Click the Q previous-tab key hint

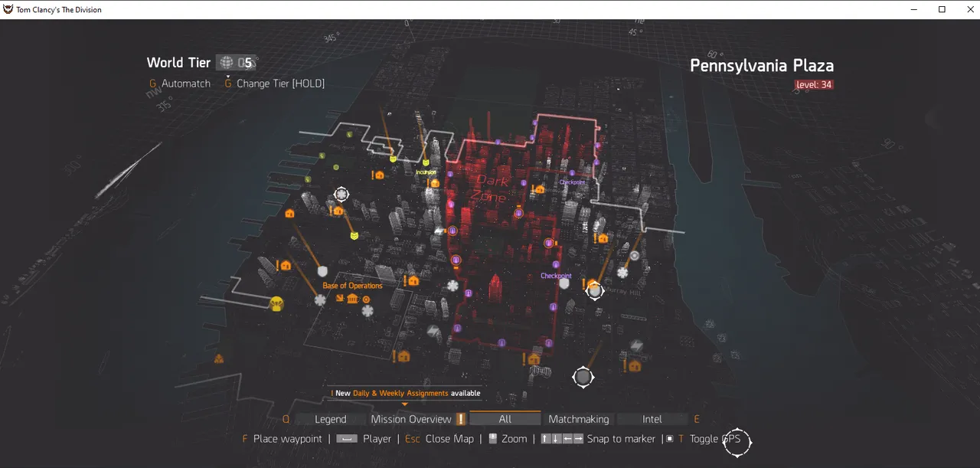(286, 419)
